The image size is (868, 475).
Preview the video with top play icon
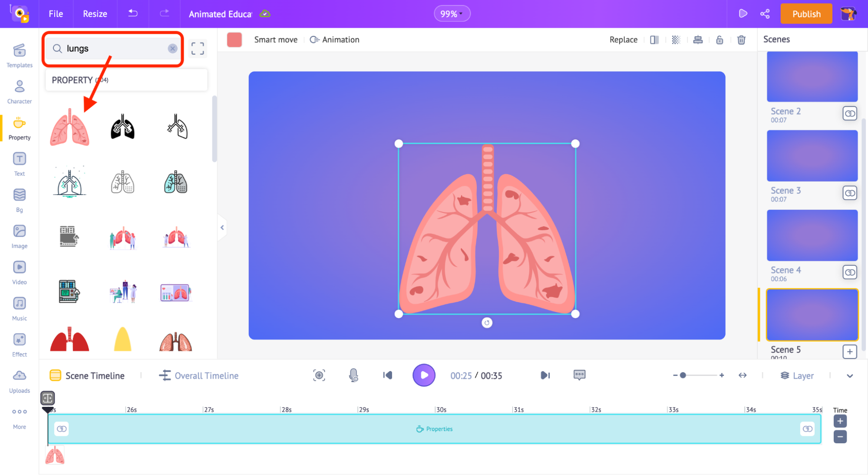pyautogui.click(x=743, y=14)
